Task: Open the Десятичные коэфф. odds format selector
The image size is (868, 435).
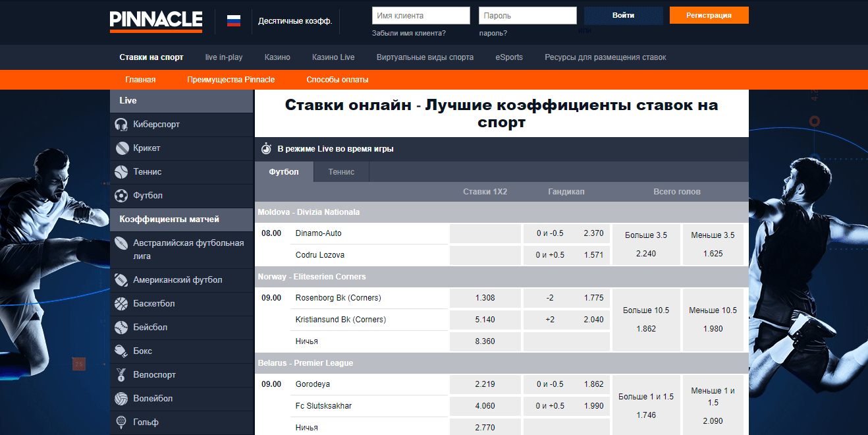Action: pos(295,21)
